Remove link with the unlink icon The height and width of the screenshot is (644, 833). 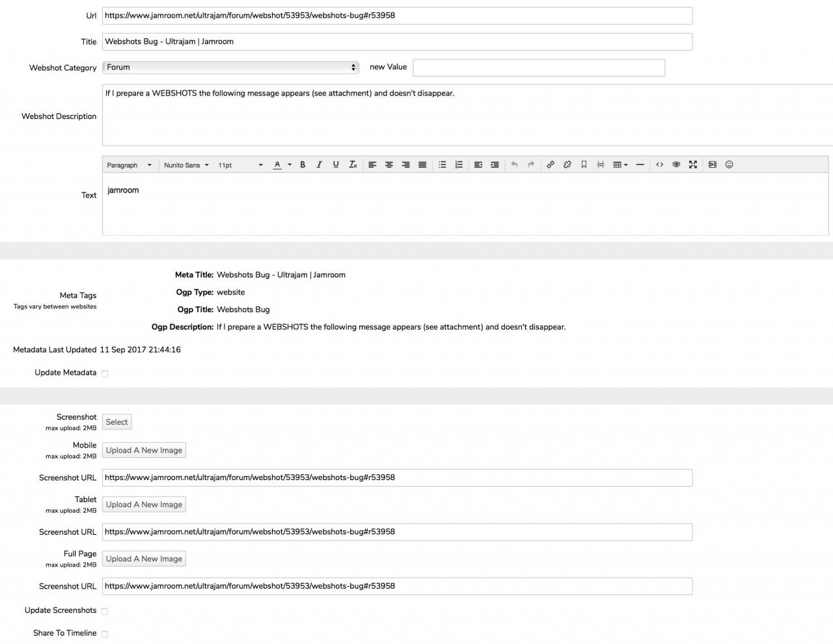pos(567,165)
